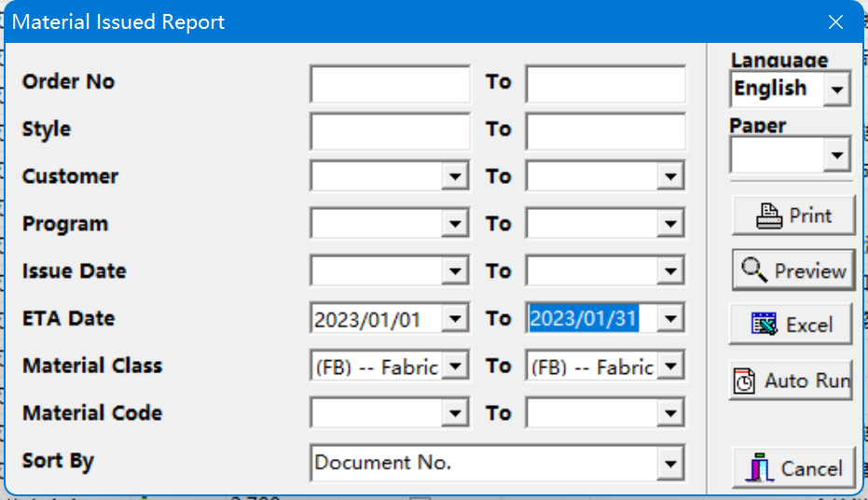
Task: Expand the Customer from dropdown
Action: point(455,176)
